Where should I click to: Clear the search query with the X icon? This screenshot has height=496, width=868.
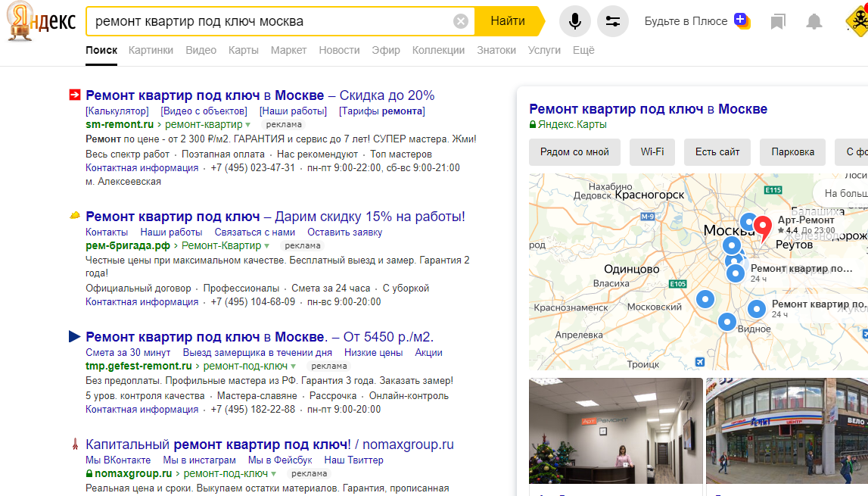[x=461, y=21]
